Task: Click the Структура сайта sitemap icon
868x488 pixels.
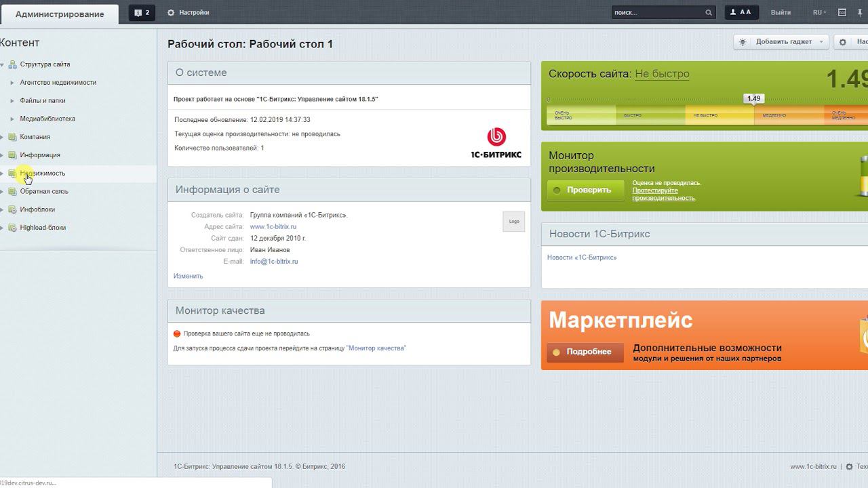Action: (x=12, y=64)
